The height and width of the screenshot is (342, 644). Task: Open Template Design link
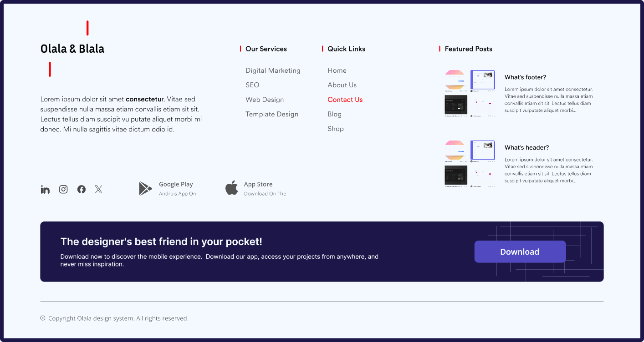pos(272,114)
